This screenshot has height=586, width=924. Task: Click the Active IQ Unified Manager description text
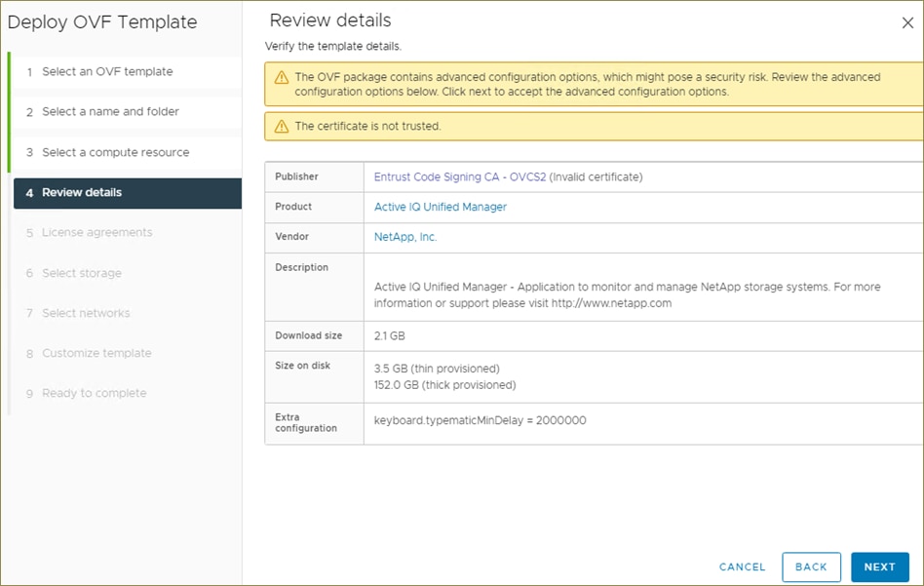(x=627, y=295)
